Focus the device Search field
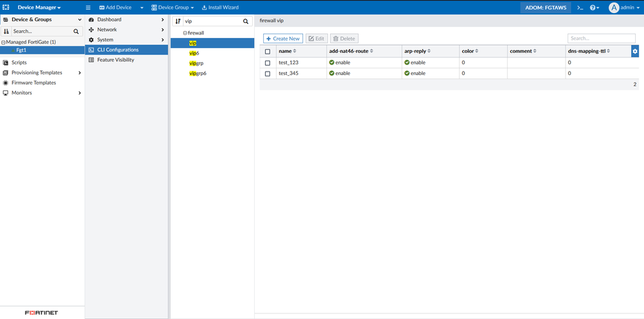 coord(41,31)
